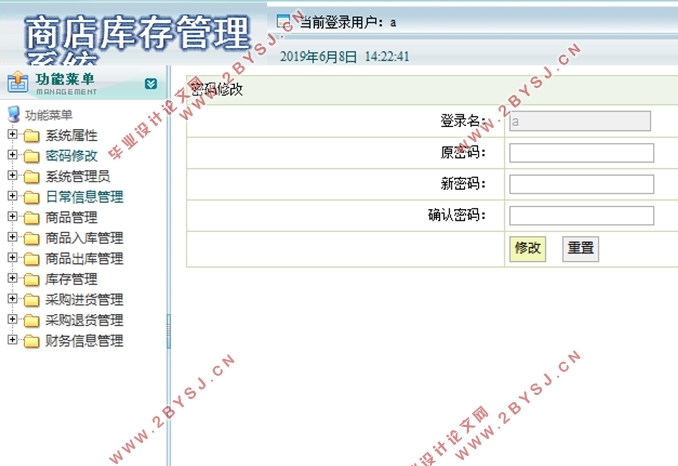678x466 pixels.
Task: Click the 当前登录用户: a text
Action: (x=348, y=22)
